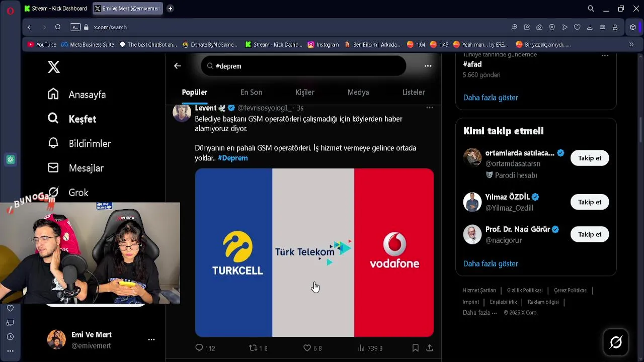The width and height of the screenshot is (644, 362).
Task: Open the VPN badge in address bar
Action: [75, 27]
